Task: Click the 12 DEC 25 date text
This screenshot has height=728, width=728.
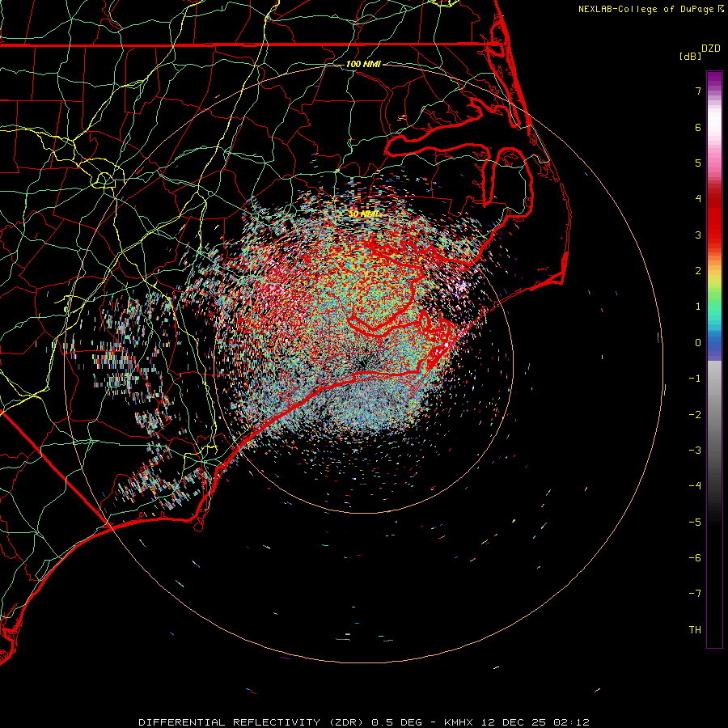Action: coord(514,722)
